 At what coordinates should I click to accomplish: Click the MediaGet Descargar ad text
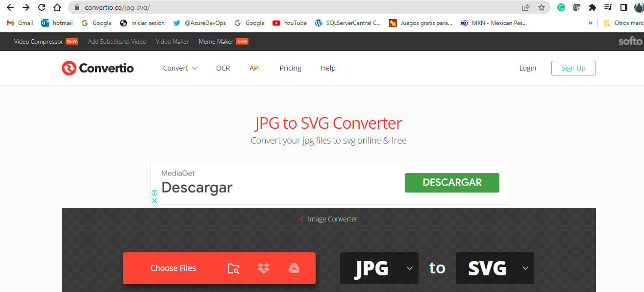click(x=197, y=187)
